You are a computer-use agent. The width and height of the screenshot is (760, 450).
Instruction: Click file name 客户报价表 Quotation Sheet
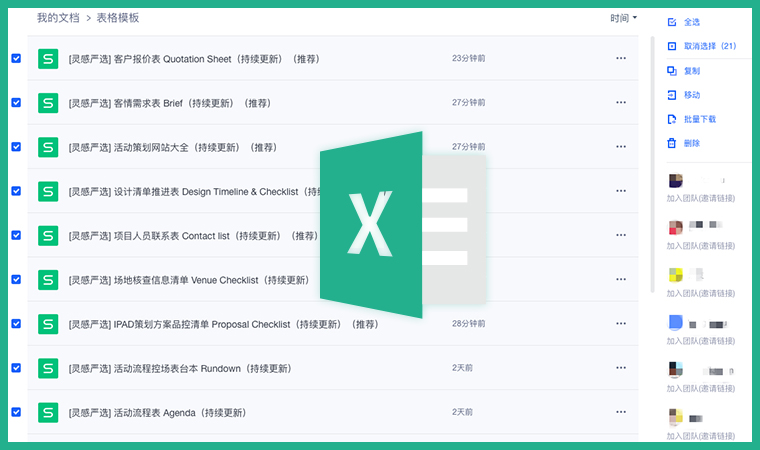194,59
